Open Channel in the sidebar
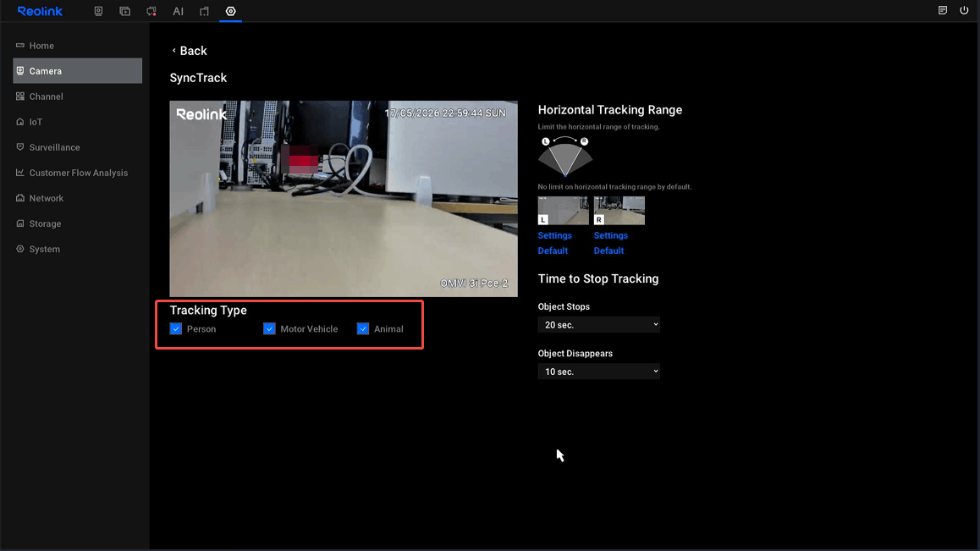This screenshot has height=551, width=980. 78,96
